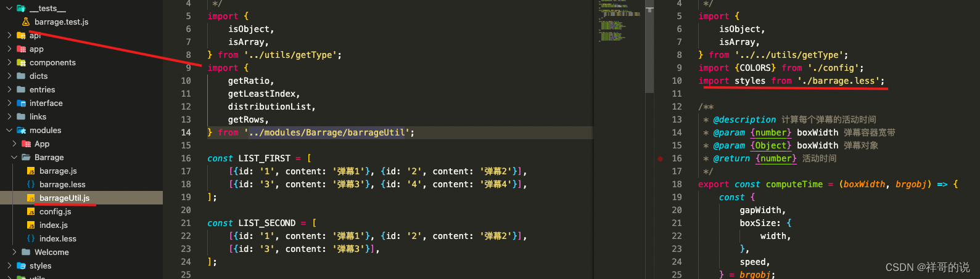980x279 pixels.
Task: Expand the dicts folder chevron
Action: tap(9, 76)
